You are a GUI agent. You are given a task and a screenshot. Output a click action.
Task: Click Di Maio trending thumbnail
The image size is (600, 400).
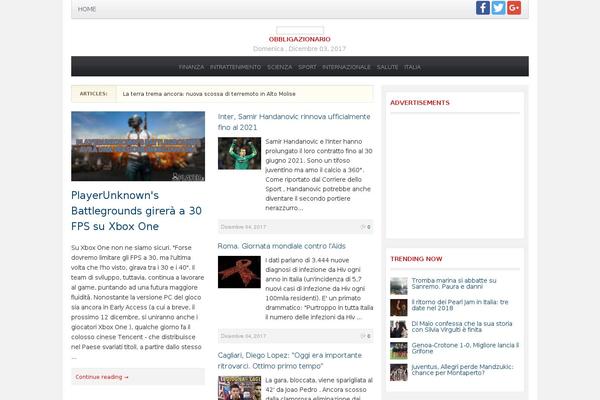tap(399, 329)
